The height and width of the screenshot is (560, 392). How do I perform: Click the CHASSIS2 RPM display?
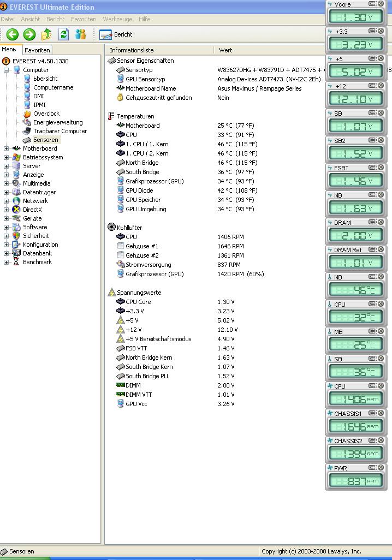[x=356, y=454]
